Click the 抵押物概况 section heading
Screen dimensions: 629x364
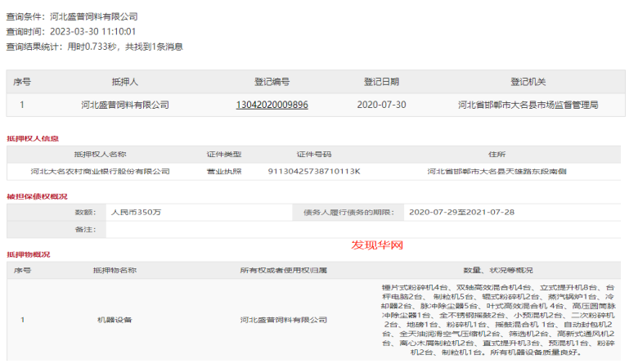point(29,254)
